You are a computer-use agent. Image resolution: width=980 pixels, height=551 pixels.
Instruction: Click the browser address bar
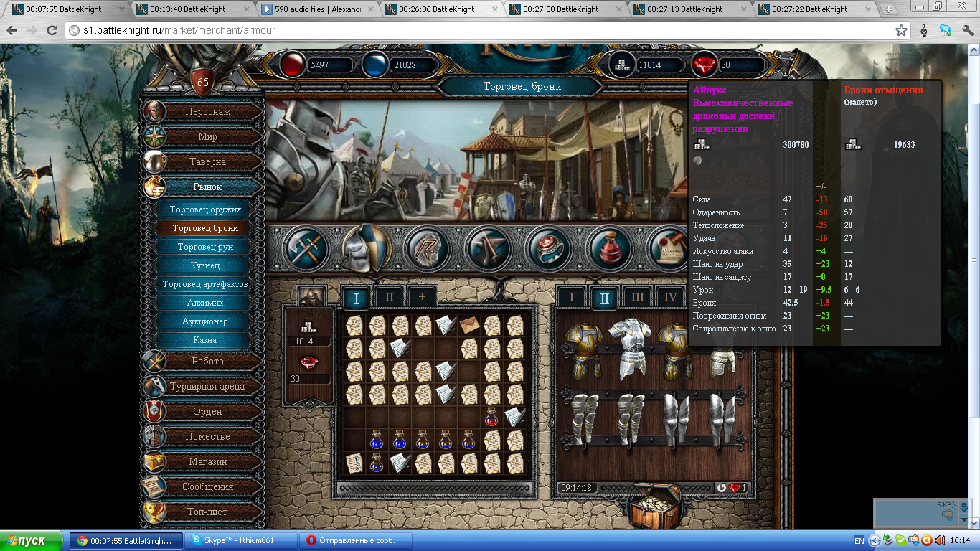click(488, 31)
